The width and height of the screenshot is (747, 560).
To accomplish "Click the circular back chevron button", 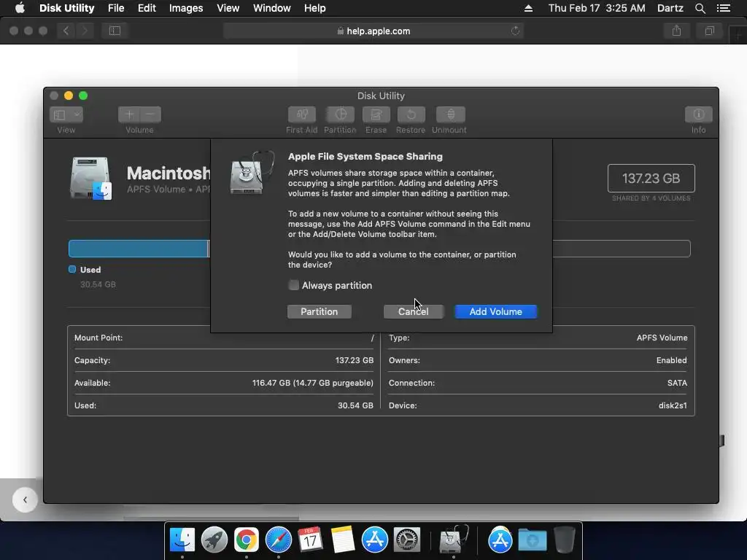I will tap(25, 499).
